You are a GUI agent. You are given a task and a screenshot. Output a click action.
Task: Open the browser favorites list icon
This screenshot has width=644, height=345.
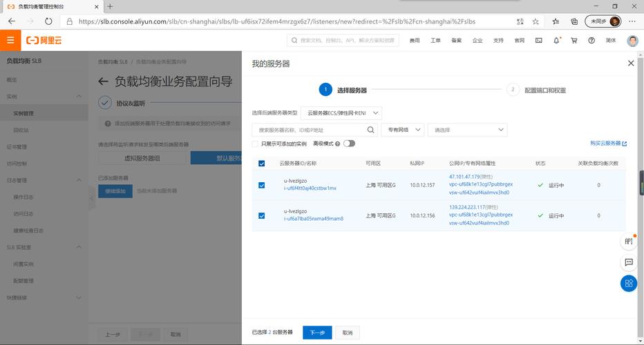556,21
